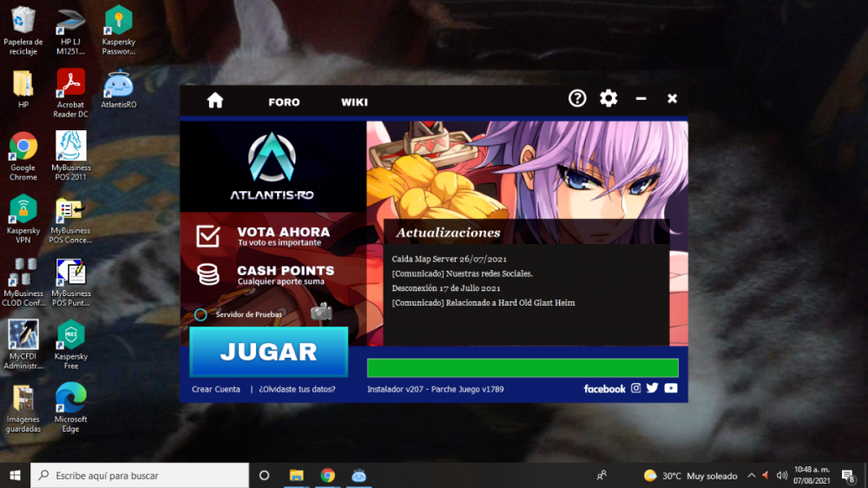Open the Instagram icon
This screenshot has height=488, width=868.
(x=635, y=388)
